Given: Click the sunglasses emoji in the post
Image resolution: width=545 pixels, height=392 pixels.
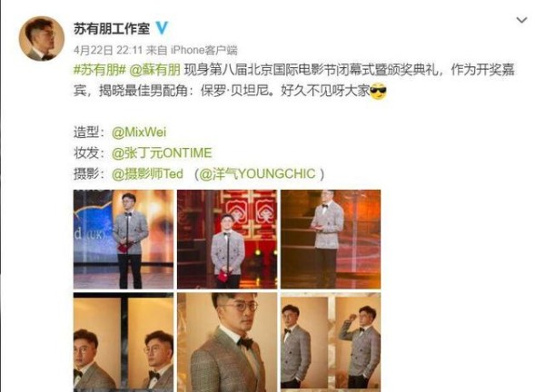Looking at the screenshot, I should coord(378,92).
